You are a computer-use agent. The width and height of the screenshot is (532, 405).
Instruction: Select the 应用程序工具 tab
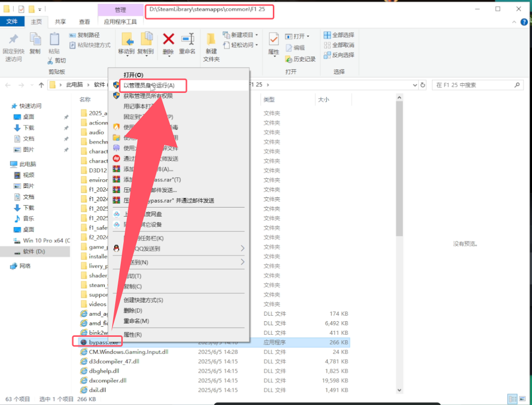point(120,22)
